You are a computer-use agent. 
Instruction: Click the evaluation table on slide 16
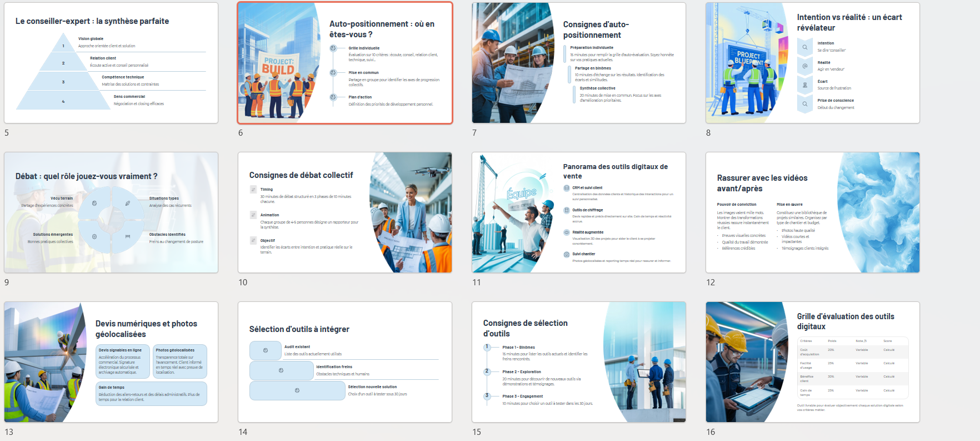853,367
